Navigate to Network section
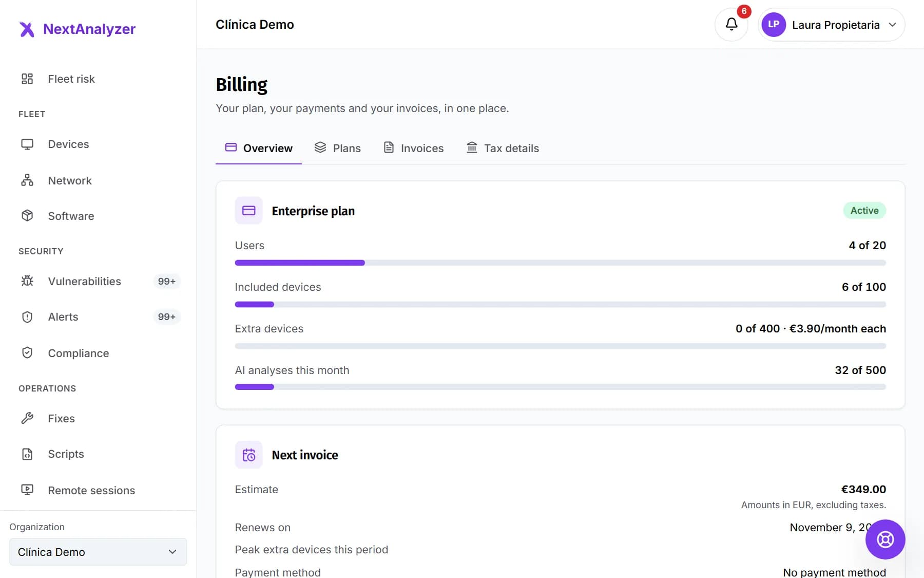The image size is (924, 578). coord(98,180)
